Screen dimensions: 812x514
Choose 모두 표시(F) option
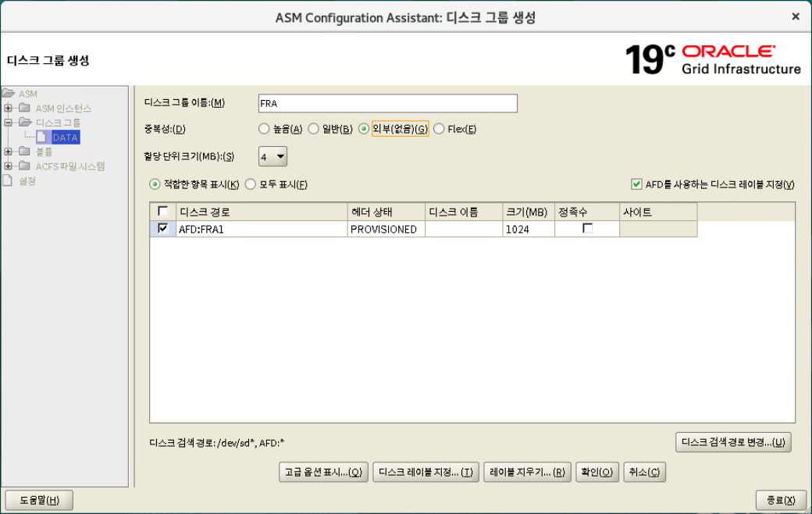250,184
